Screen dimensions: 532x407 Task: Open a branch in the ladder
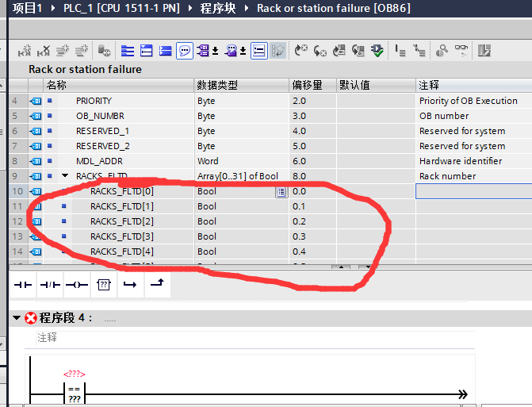(x=130, y=285)
